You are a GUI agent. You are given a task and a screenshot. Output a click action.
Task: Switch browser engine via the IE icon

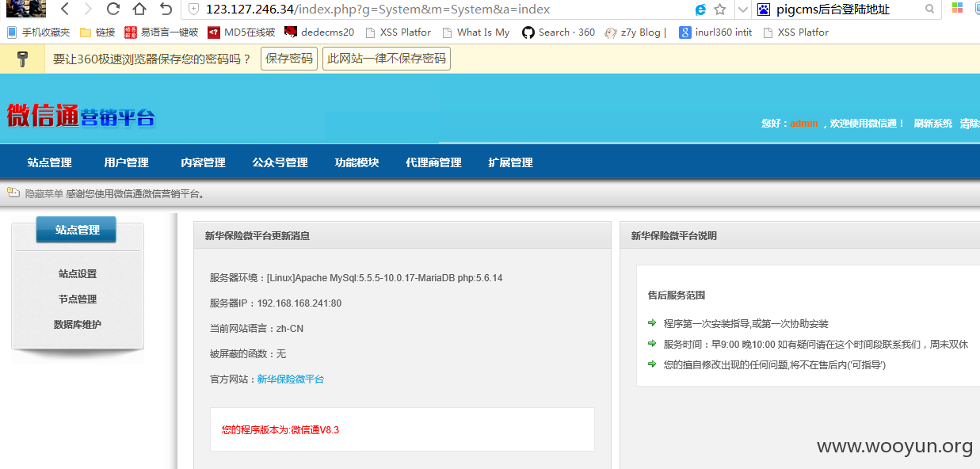(700, 10)
